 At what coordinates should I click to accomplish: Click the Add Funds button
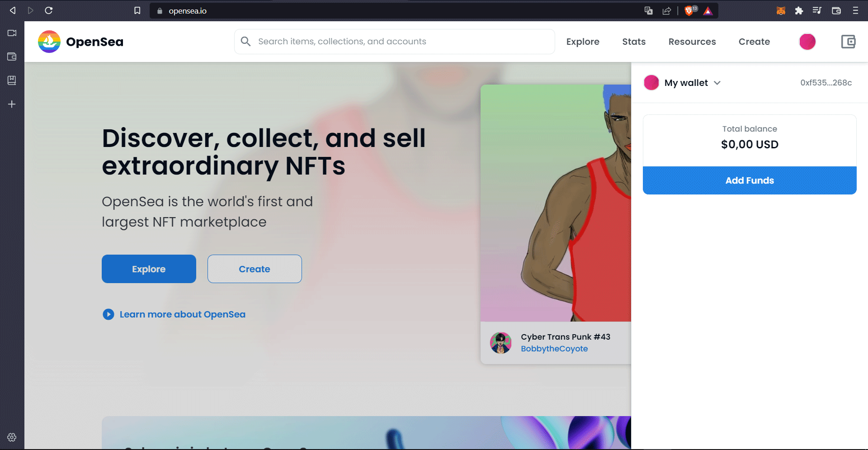pyautogui.click(x=750, y=180)
